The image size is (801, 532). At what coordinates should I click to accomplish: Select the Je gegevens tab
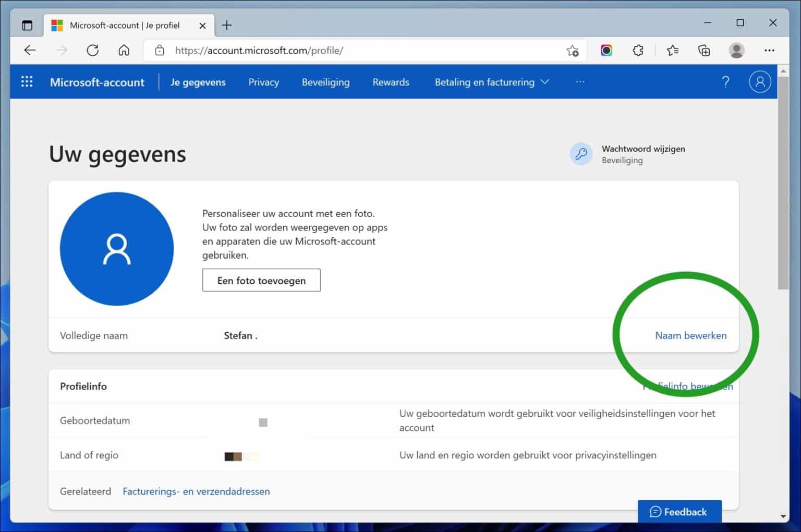[x=198, y=82]
